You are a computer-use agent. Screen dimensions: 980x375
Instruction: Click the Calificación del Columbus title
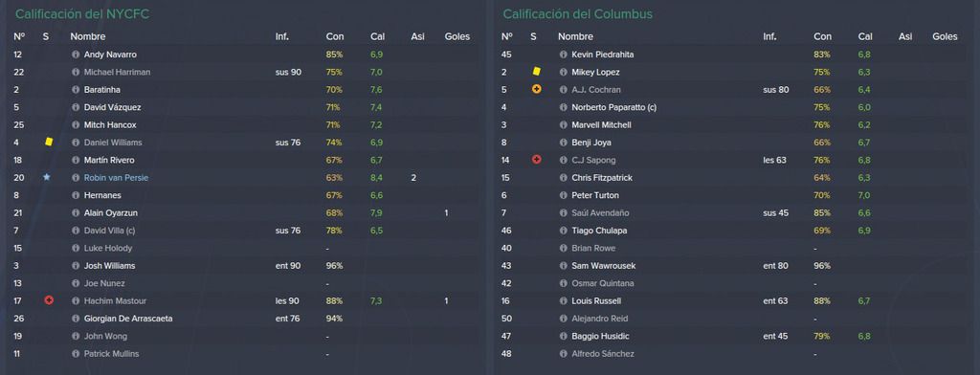[577, 13]
